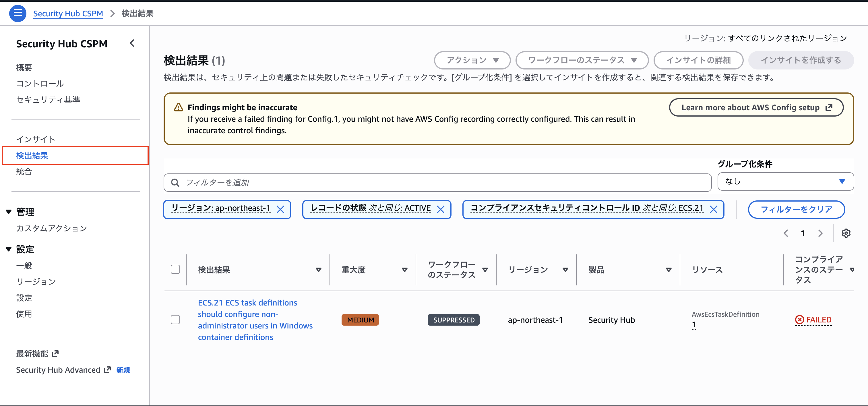Image resolution: width=868 pixels, height=406 pixels.
Task: Go to next page of findings
Action: (820, 233)
